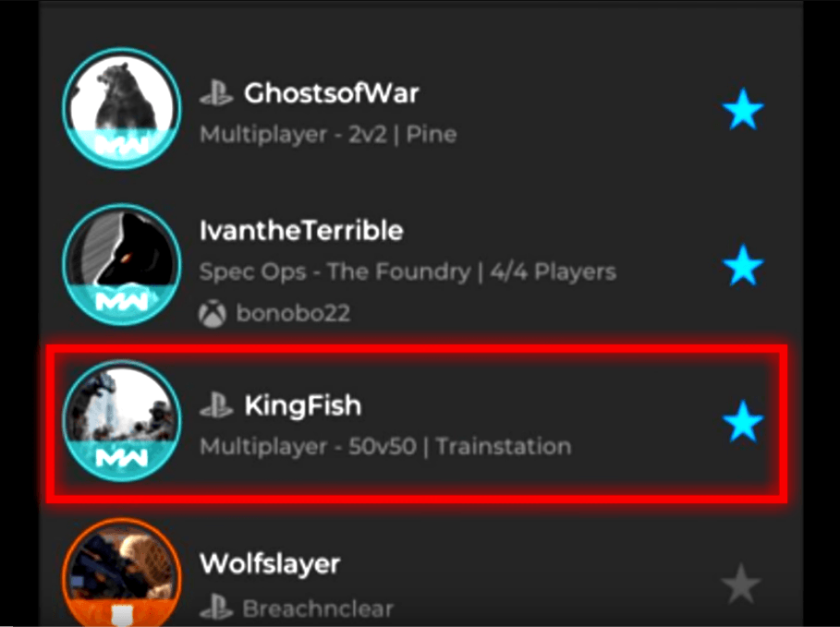Open GhostsofWar's bear avatar
Image resolution: width=840 pixels, height=627 pixels.
coord(122,108)
